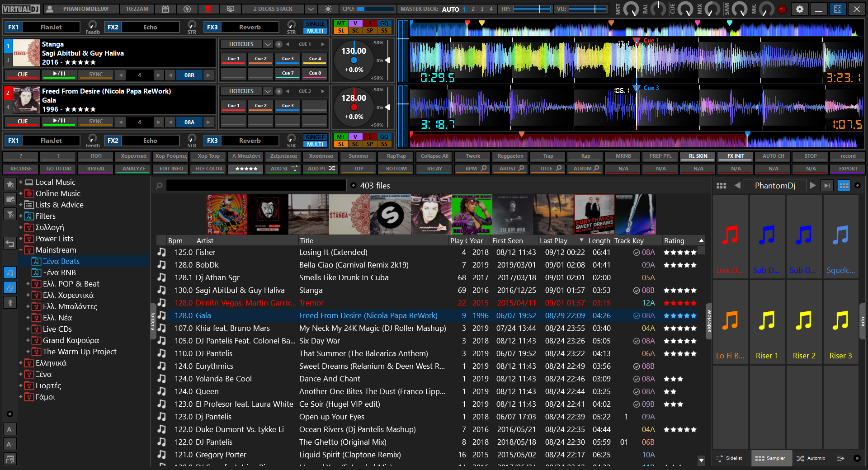
Task: Expand the Live CDs folder
Action: coord(28,329)
